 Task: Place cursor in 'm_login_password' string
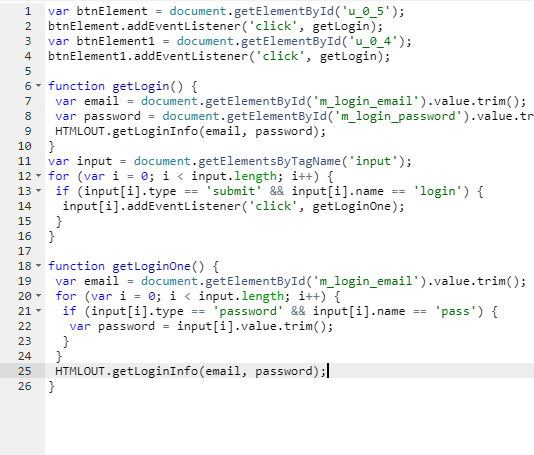pos(398,116)
